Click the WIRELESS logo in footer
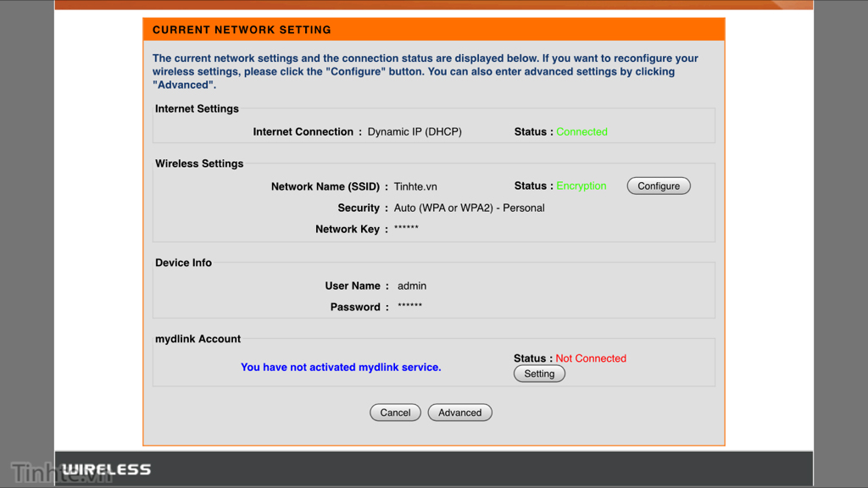The width and height of the screenshot is (868, 488). [x=107, y=469]
